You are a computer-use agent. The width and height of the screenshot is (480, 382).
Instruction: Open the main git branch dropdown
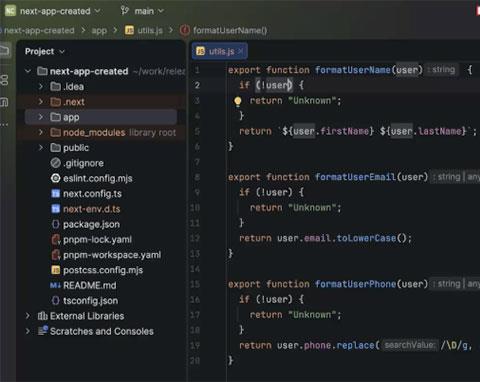[x=149, y=11]
